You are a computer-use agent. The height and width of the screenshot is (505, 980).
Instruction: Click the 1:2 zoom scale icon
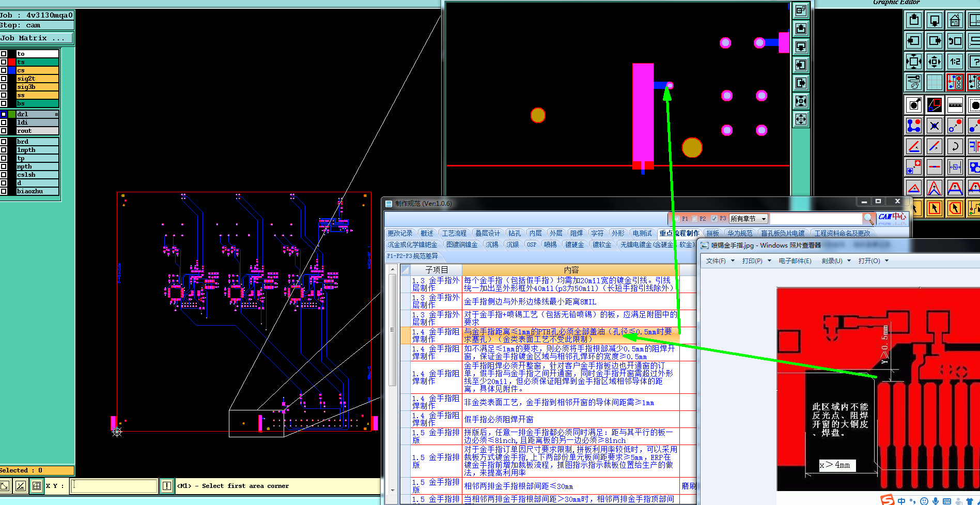(x=955, y=62)
